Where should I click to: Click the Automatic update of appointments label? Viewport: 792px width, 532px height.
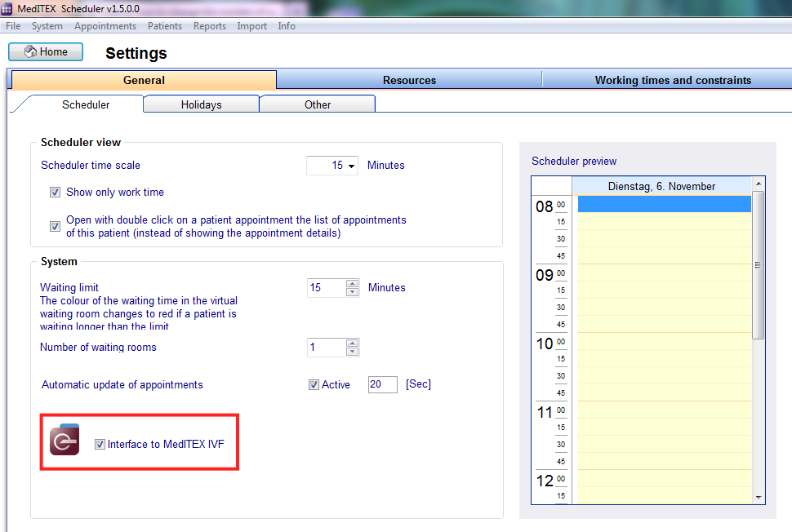point(122,384)
